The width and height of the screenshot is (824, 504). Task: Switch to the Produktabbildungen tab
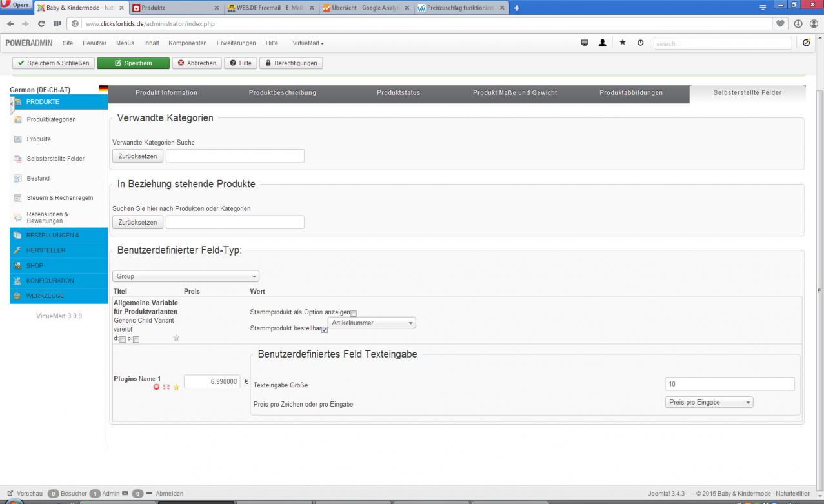pyautogui.click(x=630, y=93)
